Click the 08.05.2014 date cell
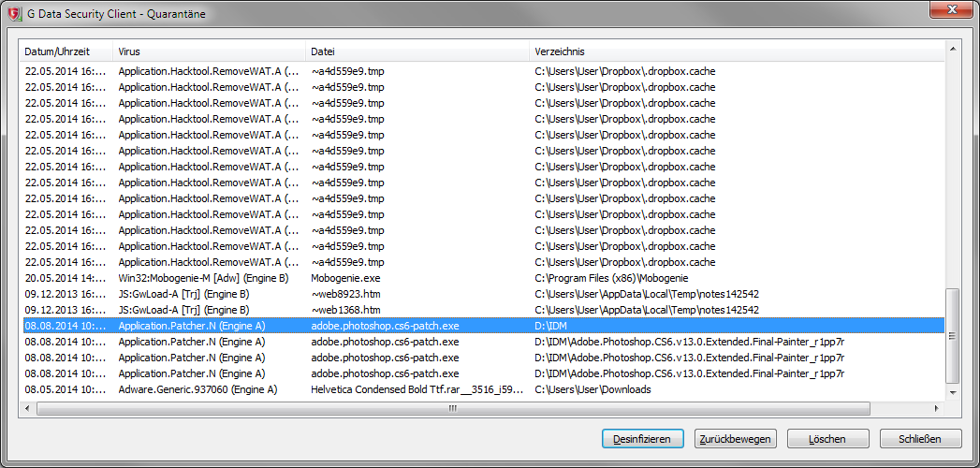This screenshot has height=468, width=980. [x=65, y=390]
